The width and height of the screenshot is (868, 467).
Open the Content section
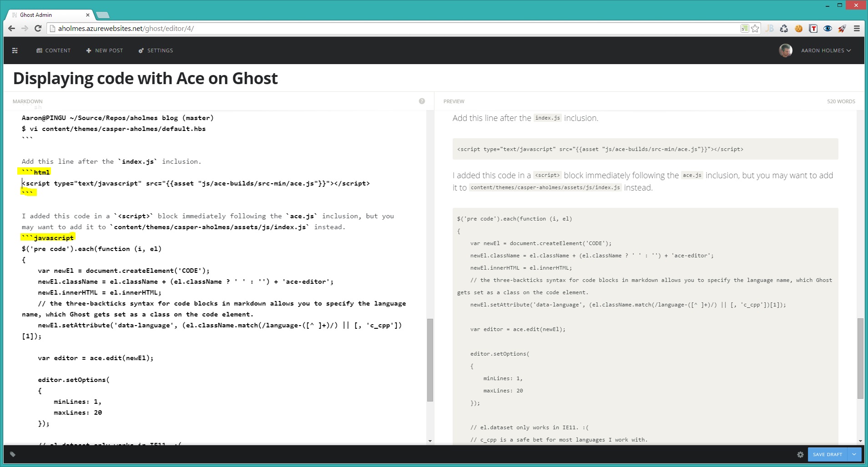54,50
